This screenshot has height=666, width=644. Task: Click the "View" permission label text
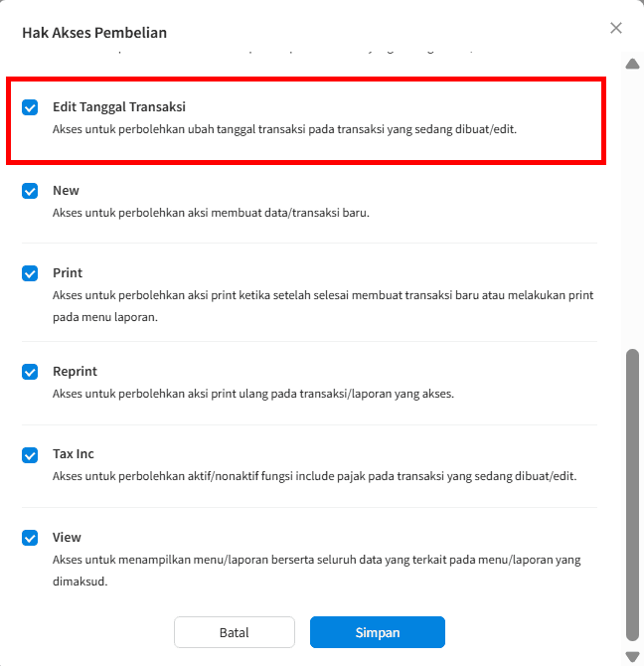point(67,538)
